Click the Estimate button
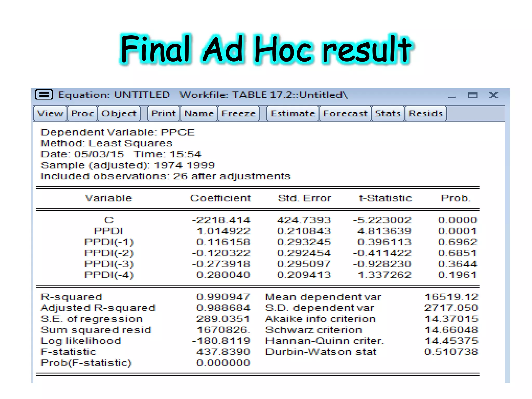 (x=293, y=114)
